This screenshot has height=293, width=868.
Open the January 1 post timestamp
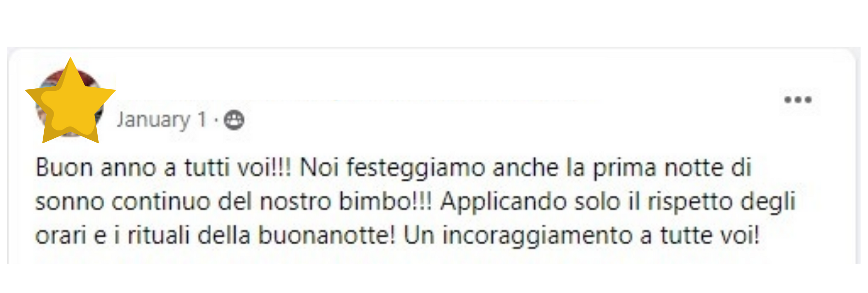161,119
